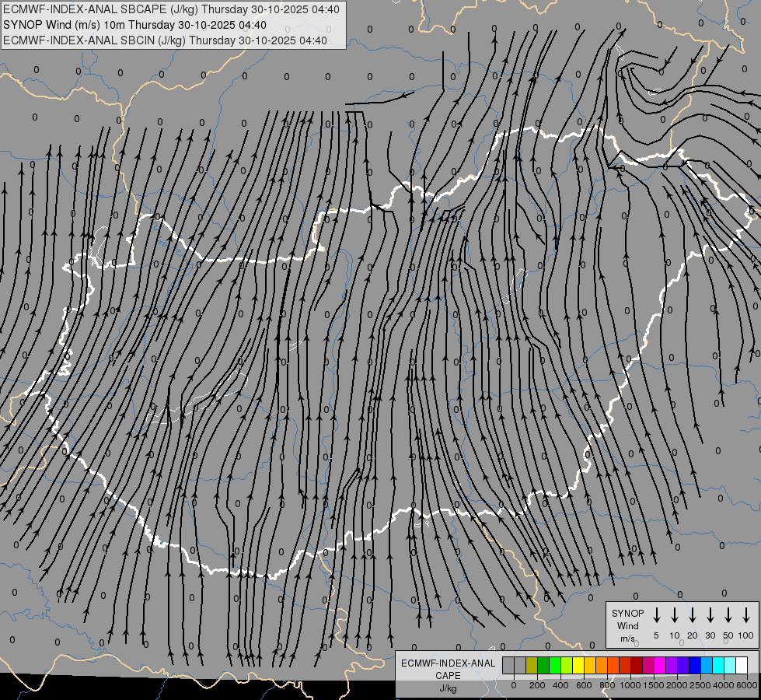Click the 800 tick label on CAPE scale

pyautogui.click(x=607, y=685)
